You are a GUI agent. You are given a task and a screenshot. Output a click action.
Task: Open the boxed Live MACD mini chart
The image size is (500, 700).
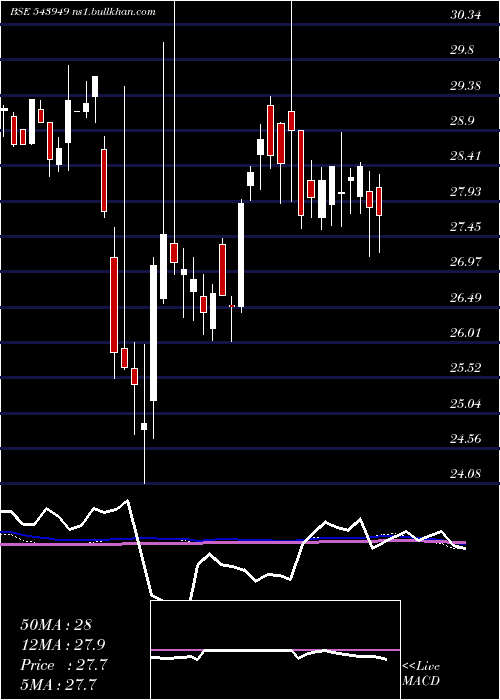pyautogui.click(x=275, y=650)
